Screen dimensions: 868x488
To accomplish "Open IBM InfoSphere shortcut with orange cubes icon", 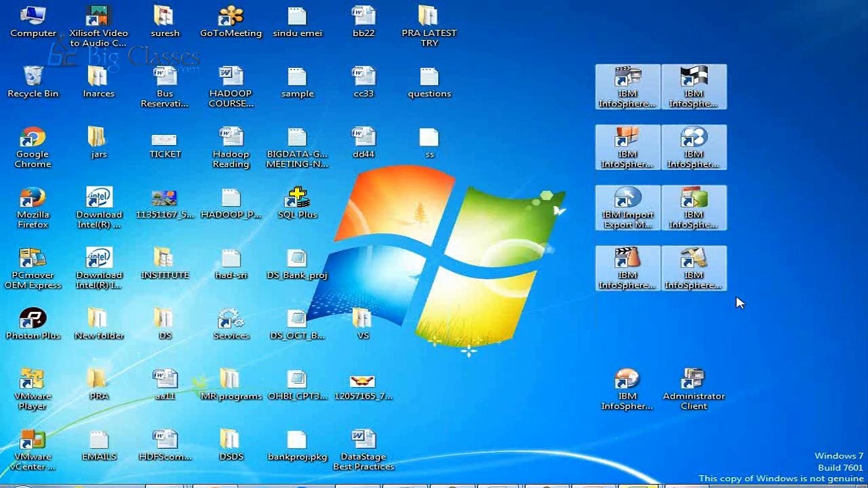I will [628, 147].
